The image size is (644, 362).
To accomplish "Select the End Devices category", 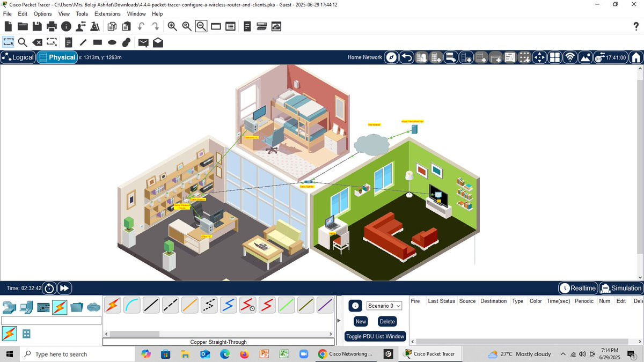I will [26, 307].
